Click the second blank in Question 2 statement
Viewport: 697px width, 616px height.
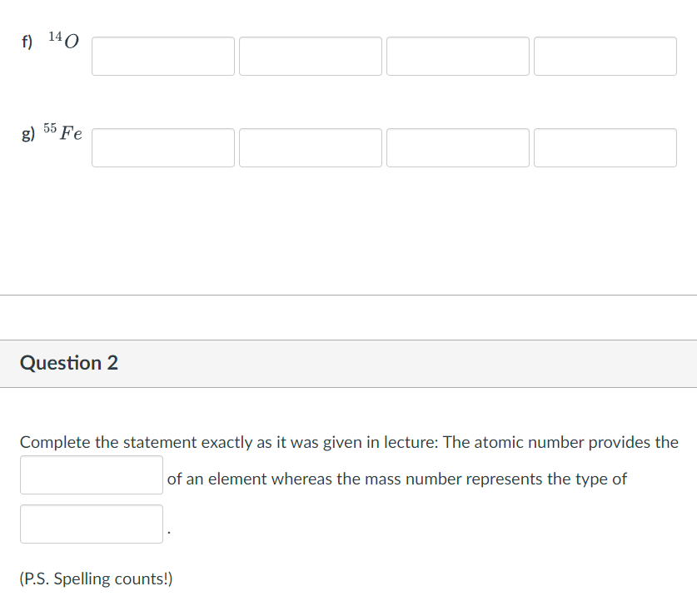click(91, 524)
